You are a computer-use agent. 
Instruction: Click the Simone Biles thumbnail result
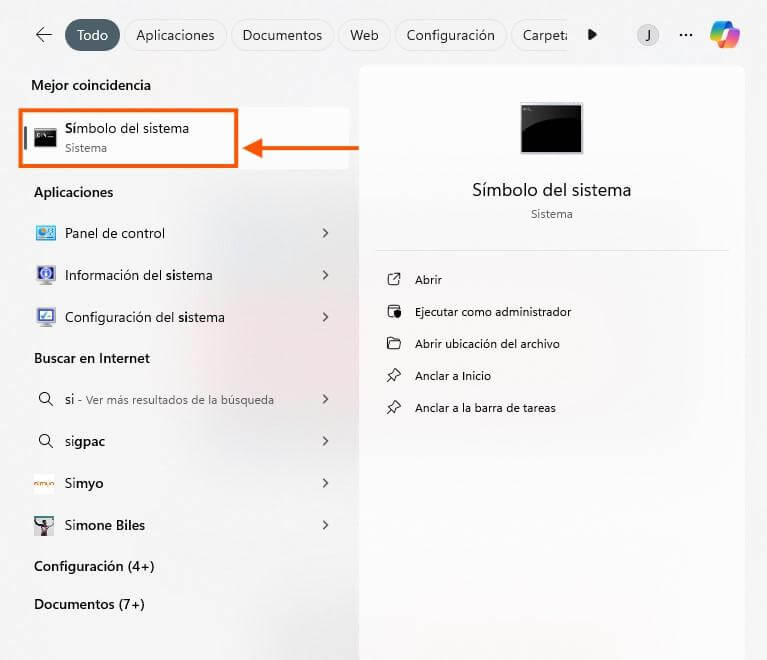44,525
